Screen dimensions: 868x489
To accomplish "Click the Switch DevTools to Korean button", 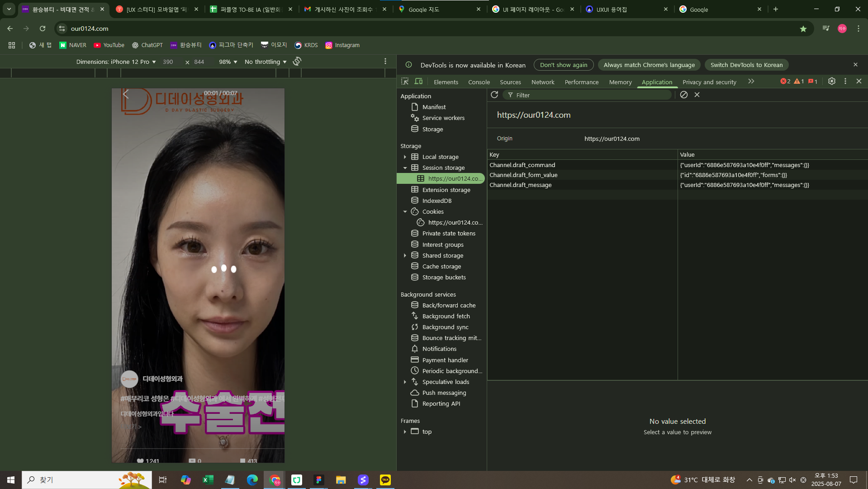I will pos(746,65).
